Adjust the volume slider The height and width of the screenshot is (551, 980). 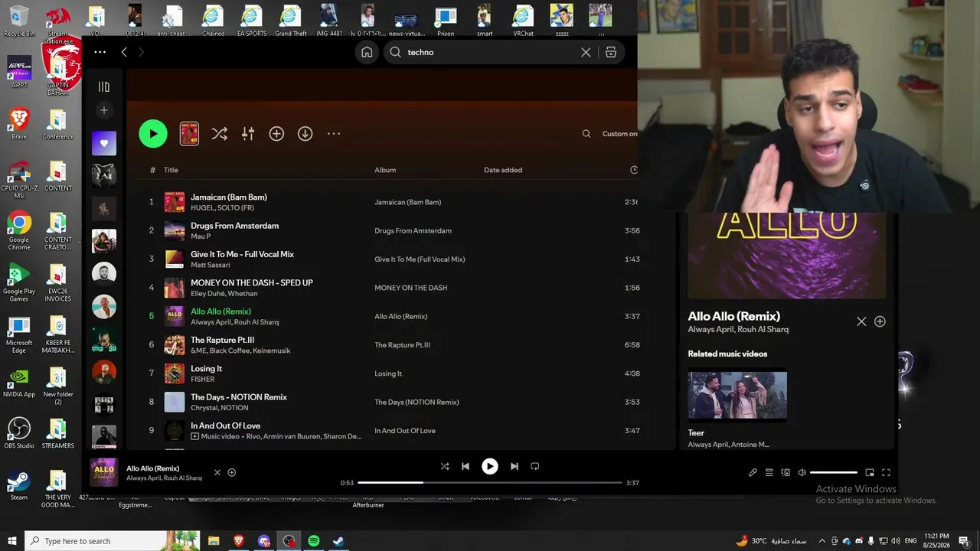834,472
